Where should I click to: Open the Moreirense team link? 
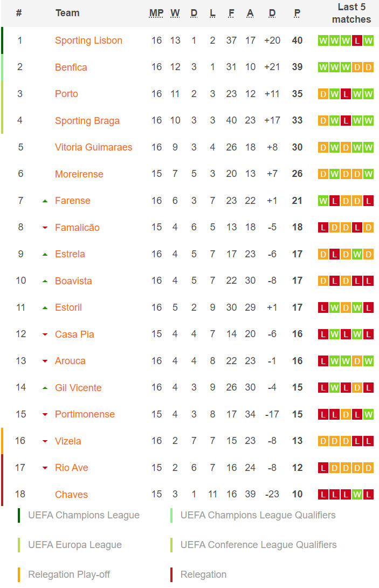coord(79,174)
